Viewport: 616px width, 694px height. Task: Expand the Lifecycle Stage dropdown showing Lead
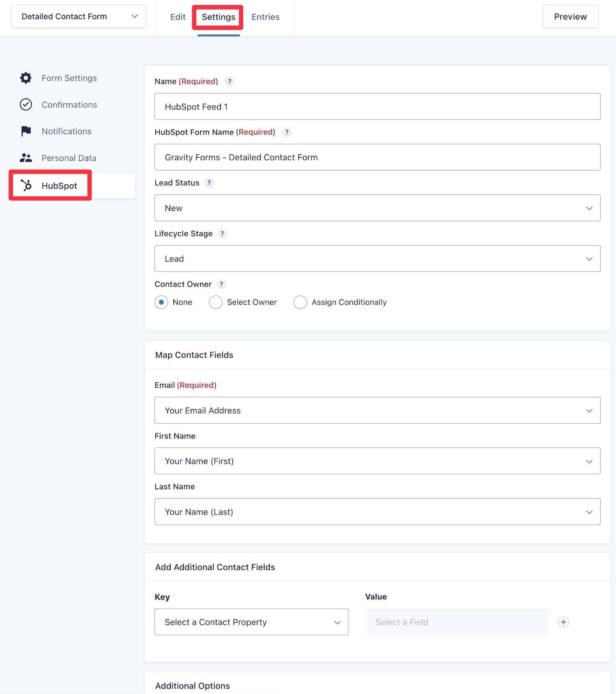pos(377,258)
